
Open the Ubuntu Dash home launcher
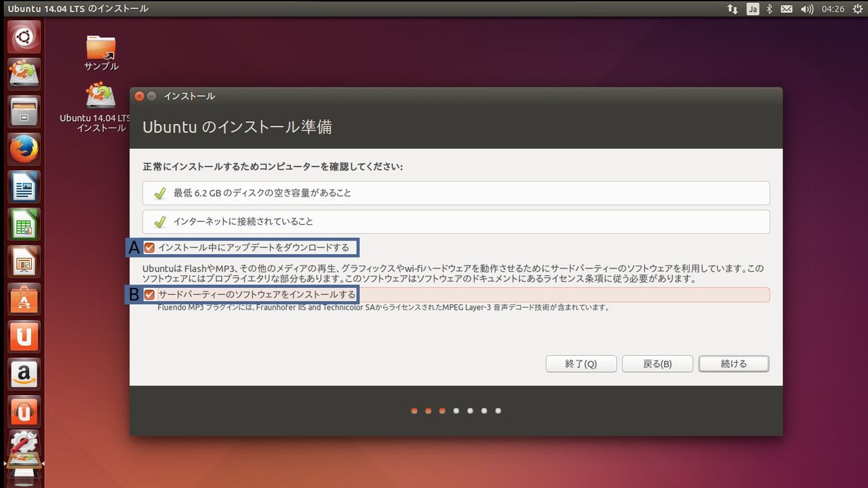click(24, 37)
